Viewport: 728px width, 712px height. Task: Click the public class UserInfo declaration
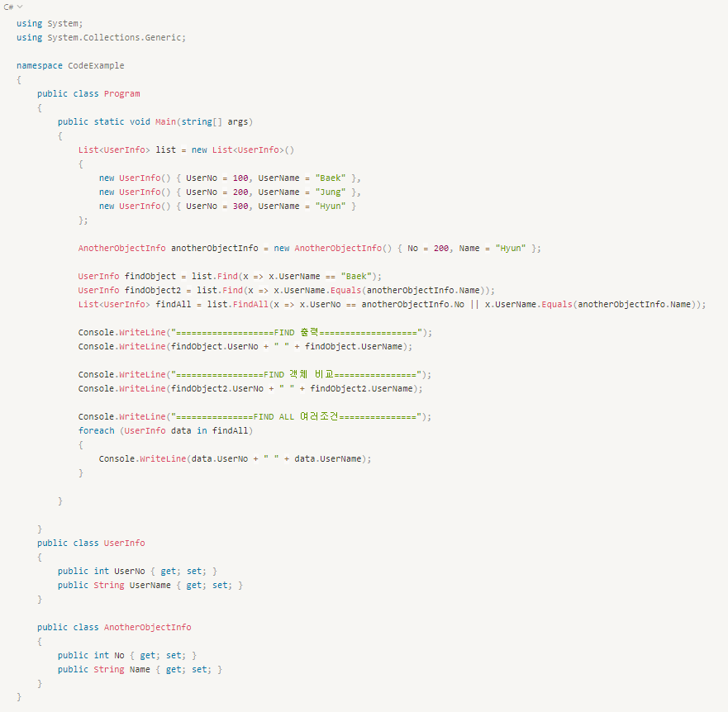(x=91, y=543)
